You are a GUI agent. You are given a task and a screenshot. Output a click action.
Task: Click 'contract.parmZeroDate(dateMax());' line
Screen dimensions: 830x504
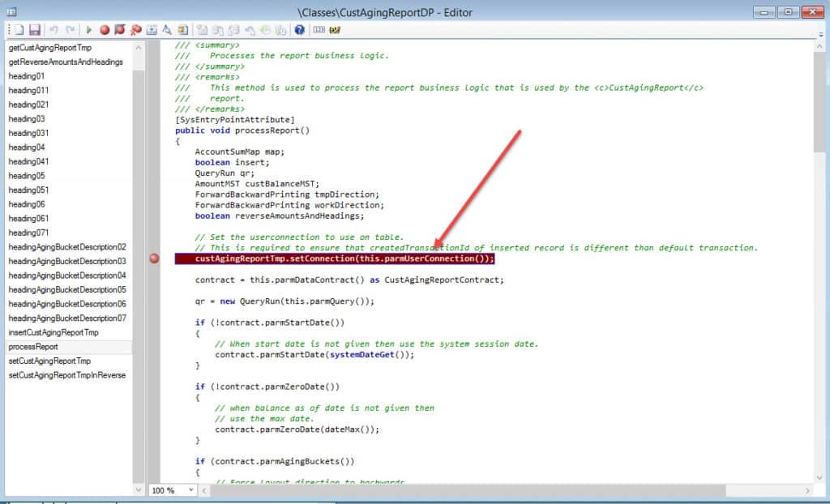click(297, 429)
